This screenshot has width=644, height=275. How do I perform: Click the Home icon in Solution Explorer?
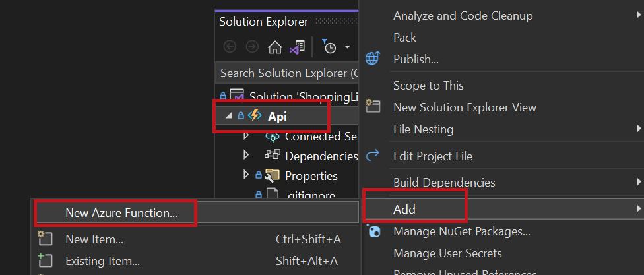coord(274,47)
